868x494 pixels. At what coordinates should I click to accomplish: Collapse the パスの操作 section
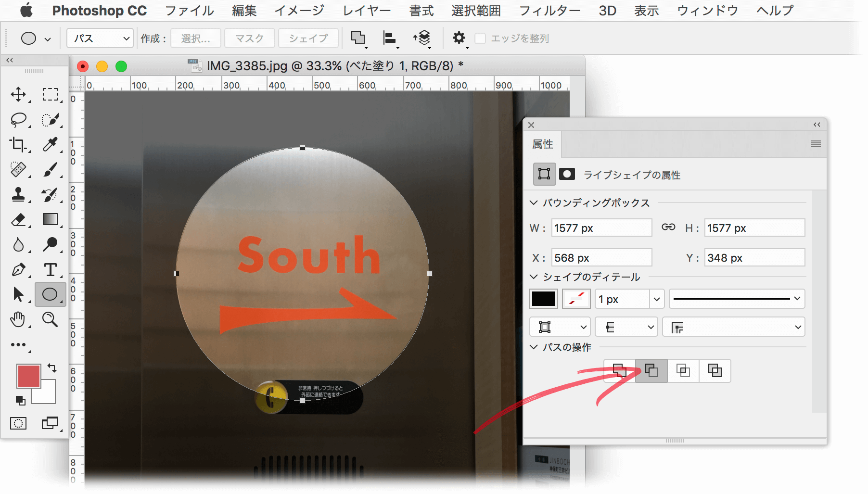533,347
